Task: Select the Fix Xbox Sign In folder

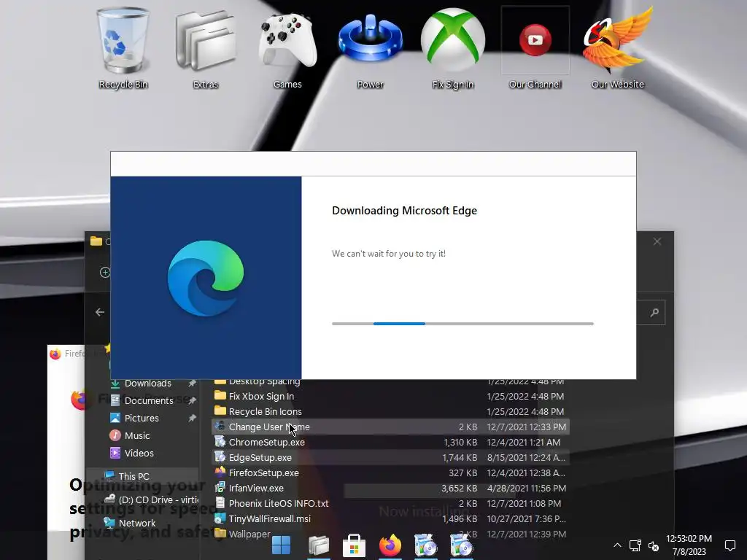Action: click(390, 396)
